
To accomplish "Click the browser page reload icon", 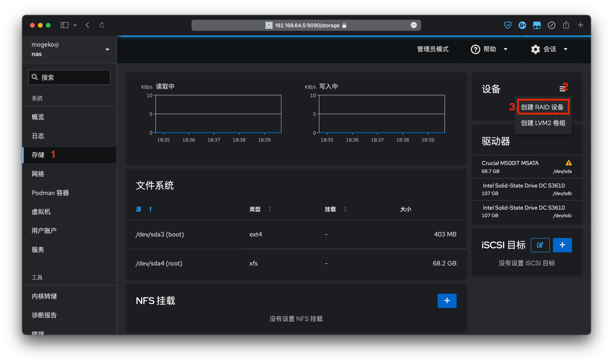I will [x=102, y=25].
